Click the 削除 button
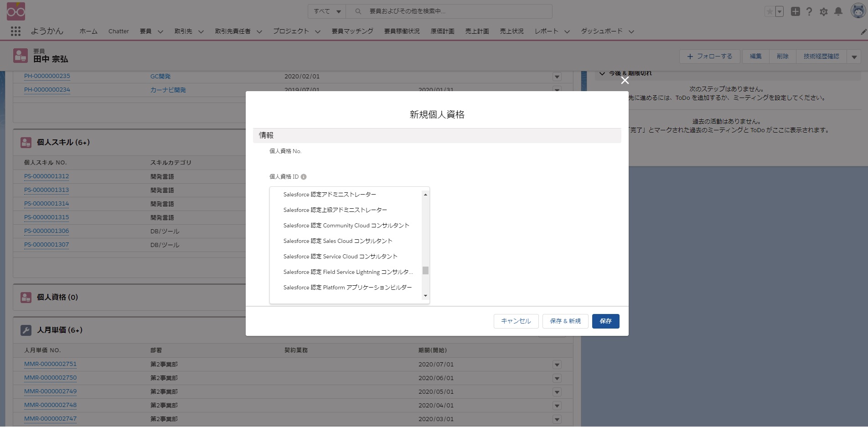Screen dimensions: 868x427 pyautogui.click(x=783, y=57)
